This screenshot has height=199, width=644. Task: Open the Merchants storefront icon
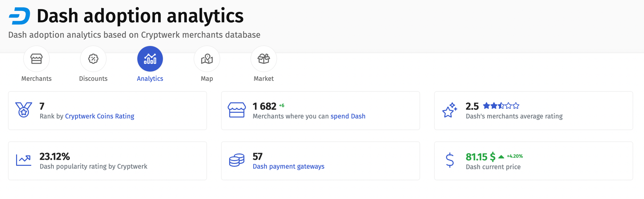36,59
